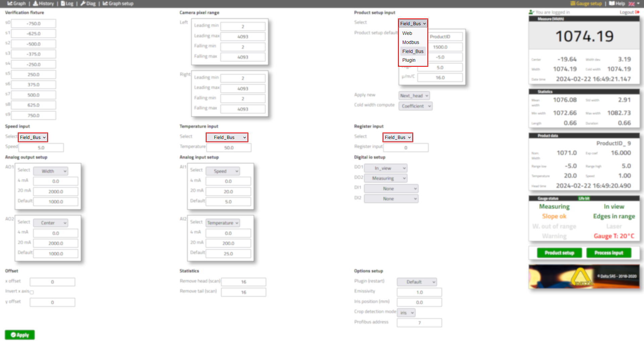Click the language flag selector
Viewport: 644px width, 361px height.
coord(633,4)
